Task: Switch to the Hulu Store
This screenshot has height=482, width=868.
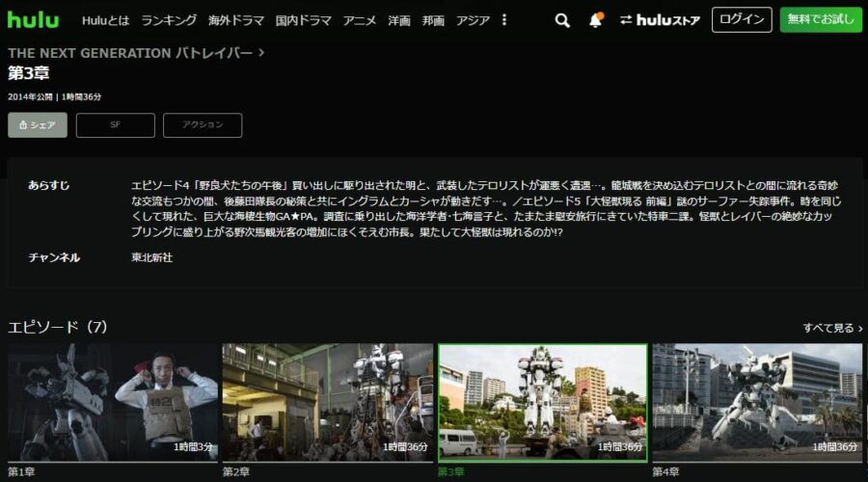Action: coord(660,20)
